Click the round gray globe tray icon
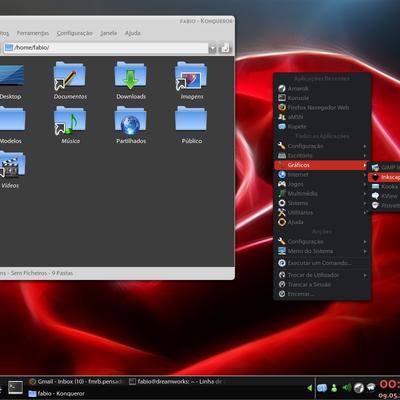The image size is (400, 400). [359, 387]
